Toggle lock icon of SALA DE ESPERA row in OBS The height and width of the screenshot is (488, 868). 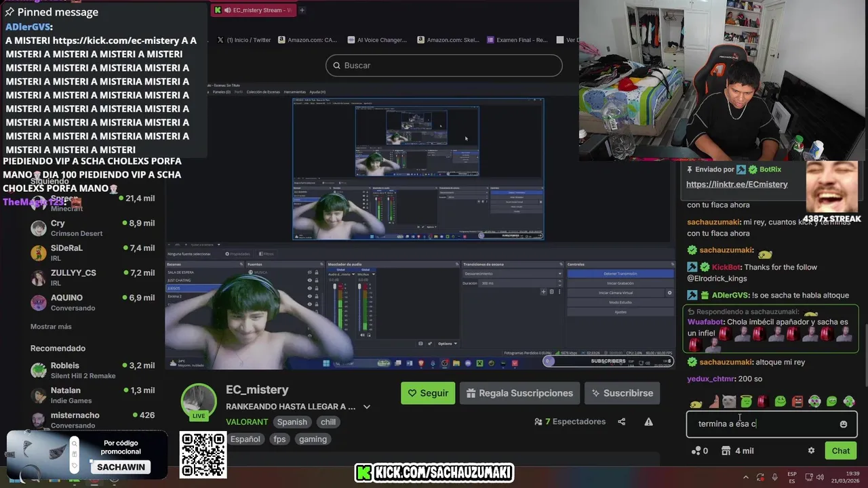317,272
